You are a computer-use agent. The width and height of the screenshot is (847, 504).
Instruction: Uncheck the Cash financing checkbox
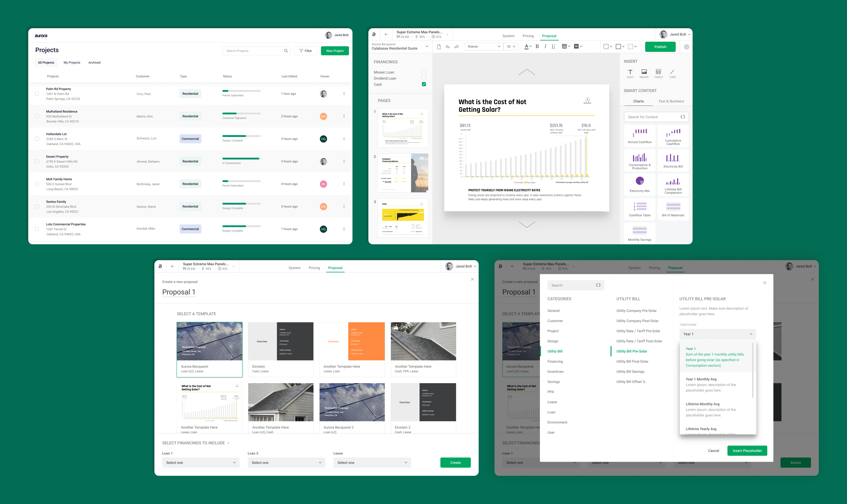click(x=424, y=84)
